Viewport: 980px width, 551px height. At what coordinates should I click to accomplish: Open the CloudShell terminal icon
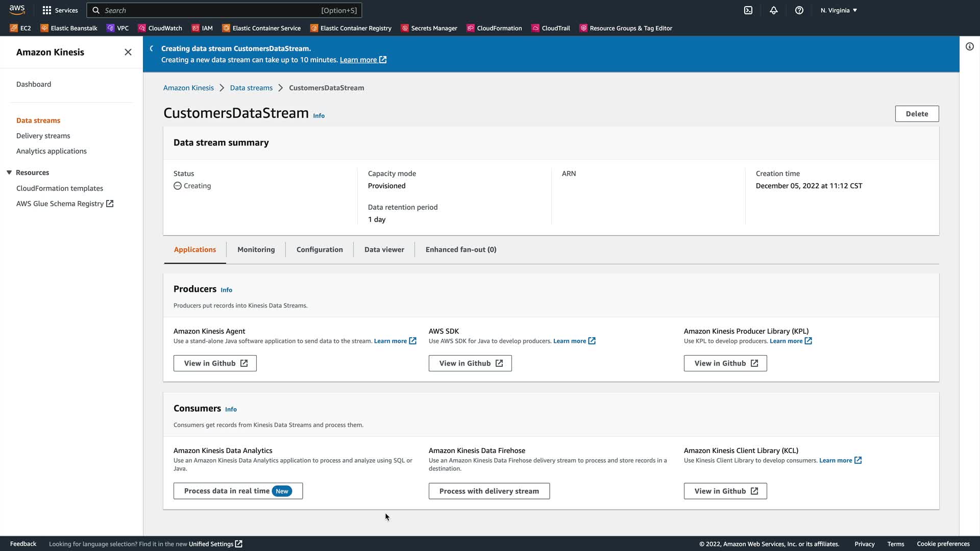tap(748, 10)
